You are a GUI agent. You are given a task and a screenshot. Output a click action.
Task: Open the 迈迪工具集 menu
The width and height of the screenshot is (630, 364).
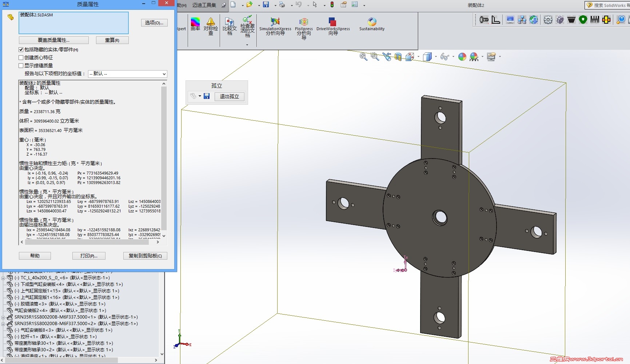pos(204,5)
